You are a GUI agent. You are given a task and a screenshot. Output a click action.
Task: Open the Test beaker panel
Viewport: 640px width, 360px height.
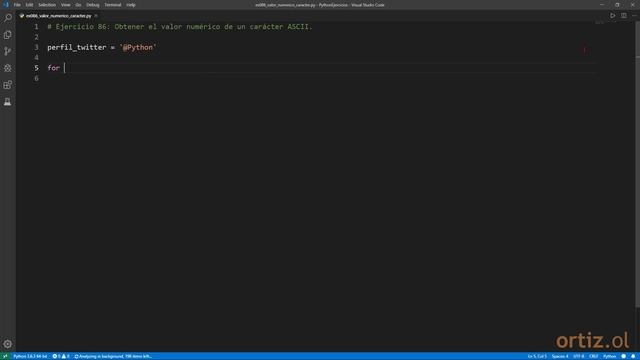click(x=7, y=102)
